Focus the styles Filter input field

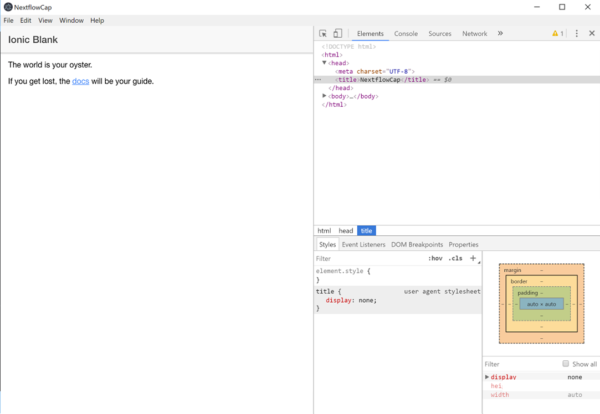pyautogui.click(x=369, y=259)
